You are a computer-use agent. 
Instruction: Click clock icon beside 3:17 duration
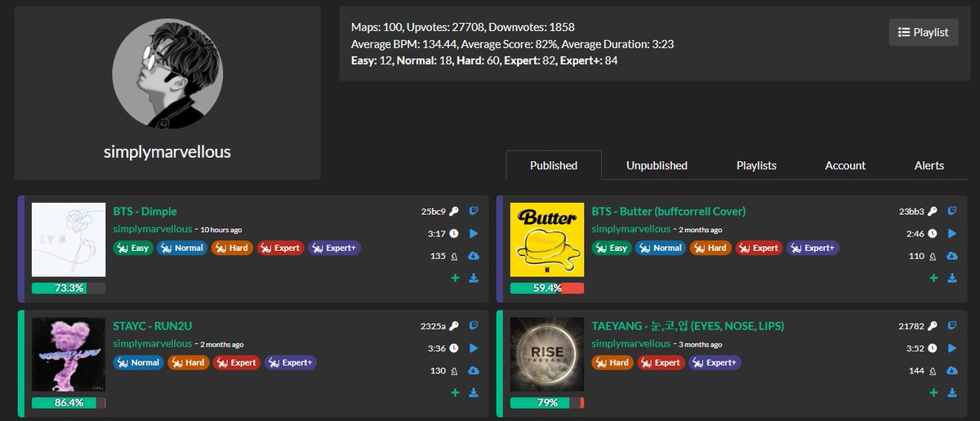coord(453,233)
